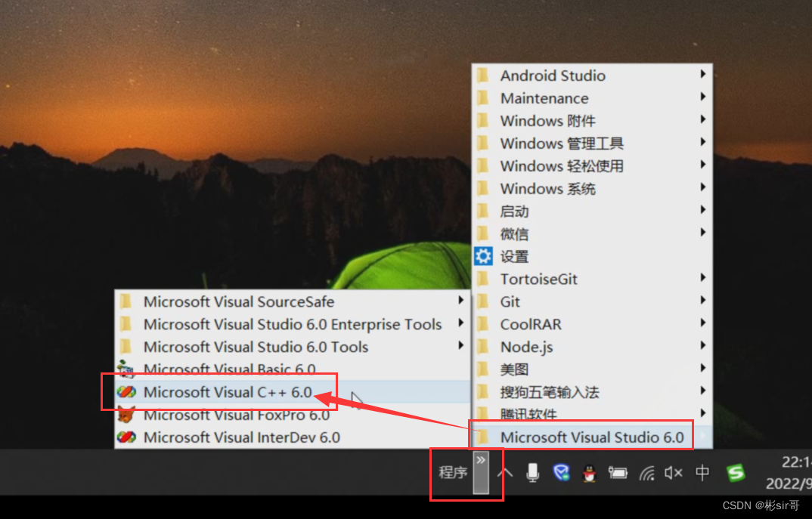Open the QQ penguin tray icon
The height and width of the screenshot is (519, 812).
[x=589, y=473]
